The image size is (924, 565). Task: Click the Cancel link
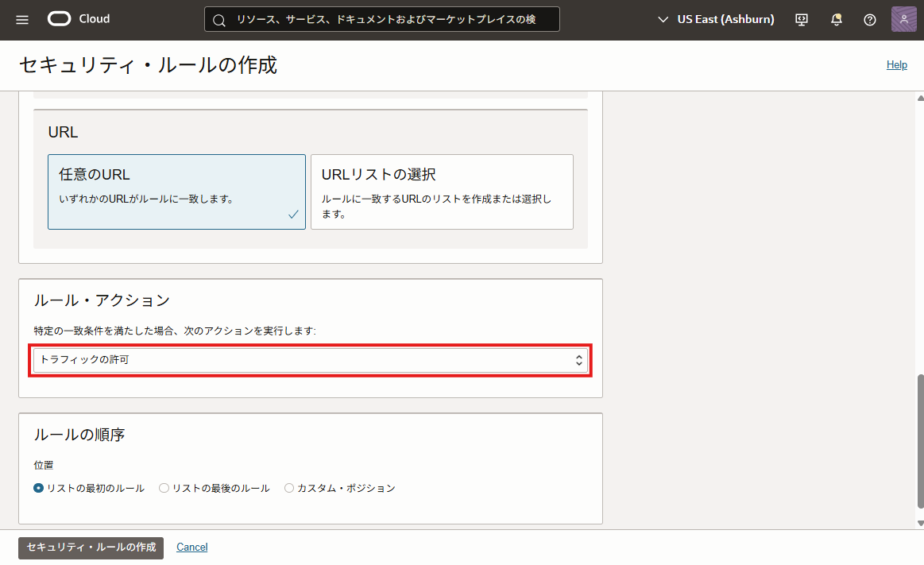192,548
